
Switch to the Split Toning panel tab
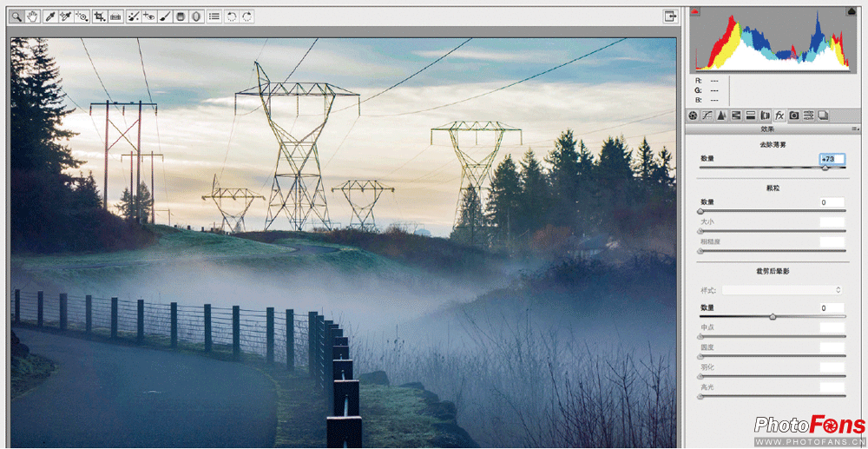[751, 116]
